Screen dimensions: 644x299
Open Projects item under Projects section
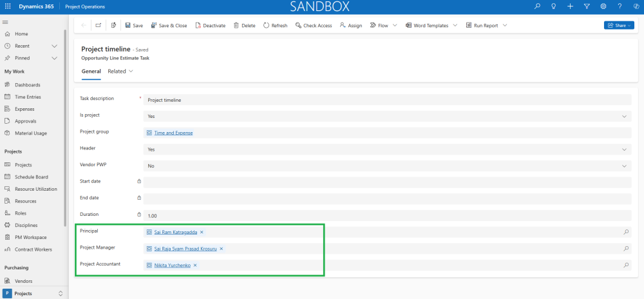click(23, 165)
